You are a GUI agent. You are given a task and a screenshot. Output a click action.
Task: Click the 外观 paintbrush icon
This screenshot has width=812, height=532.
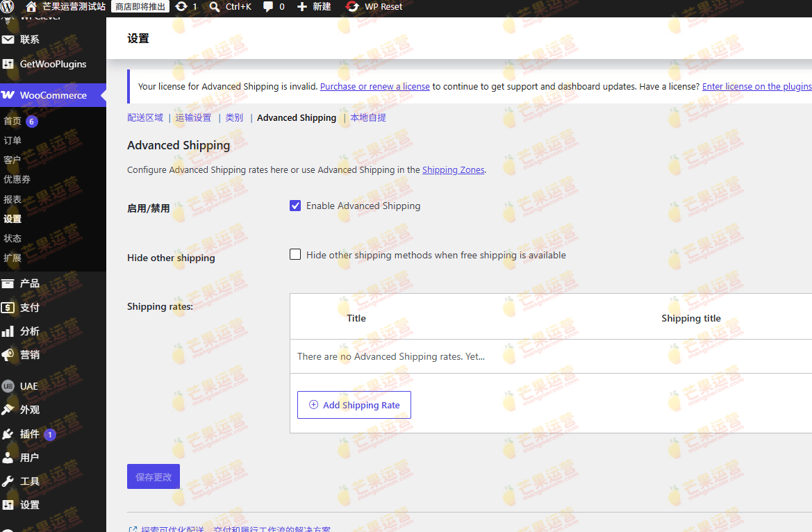click(8, 410)
